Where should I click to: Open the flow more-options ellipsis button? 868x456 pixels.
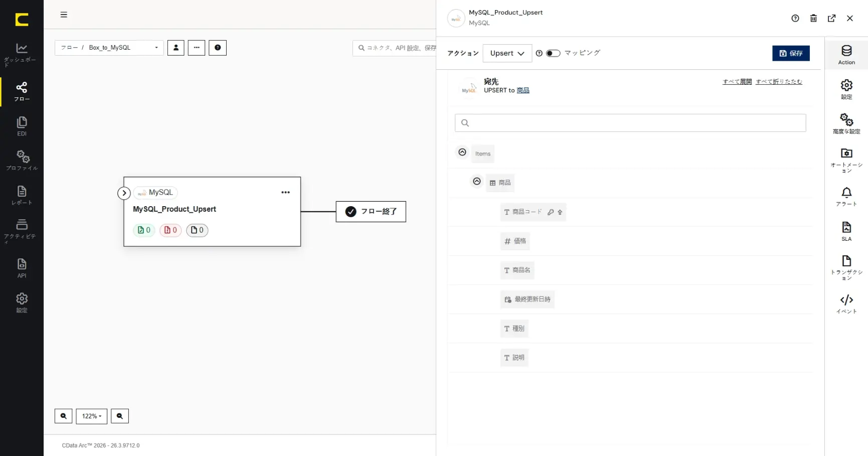pos(197,48)
